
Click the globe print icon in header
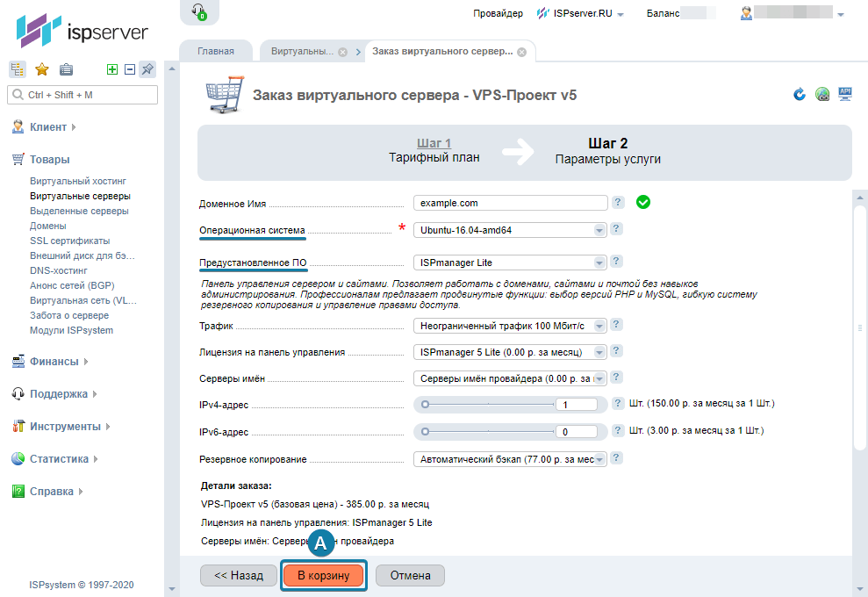822,94
